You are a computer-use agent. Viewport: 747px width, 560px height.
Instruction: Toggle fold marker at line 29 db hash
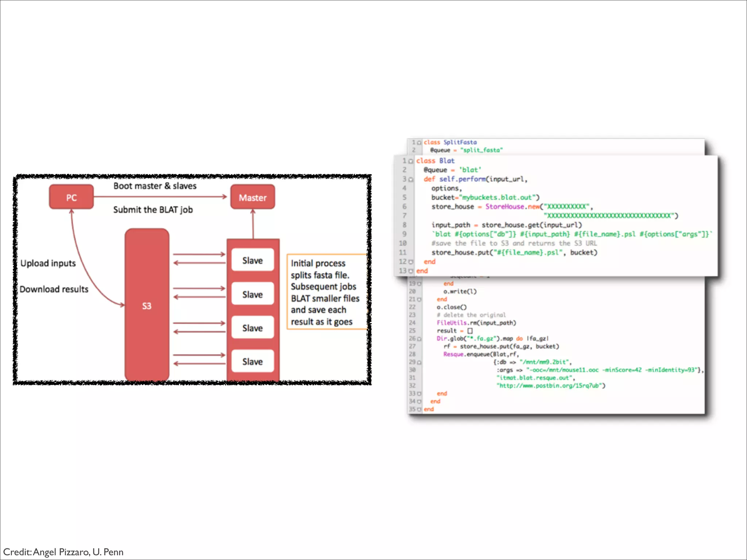[419, 362]
